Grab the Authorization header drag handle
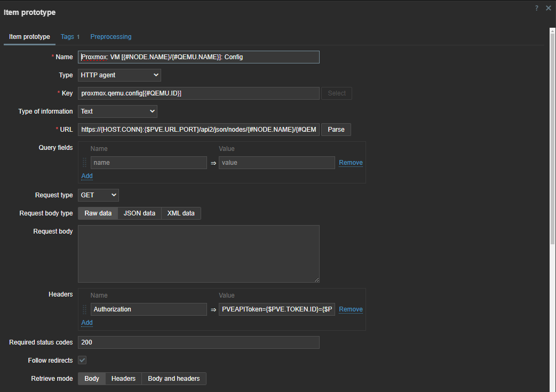Viewport: 556px width, 392px height. 85,309
